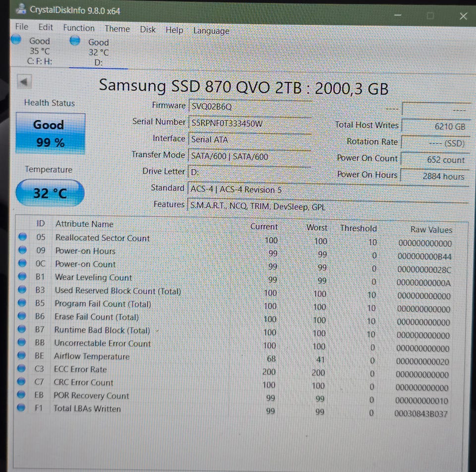Click the Interface field Serial ATA

(x=249, y=140)
